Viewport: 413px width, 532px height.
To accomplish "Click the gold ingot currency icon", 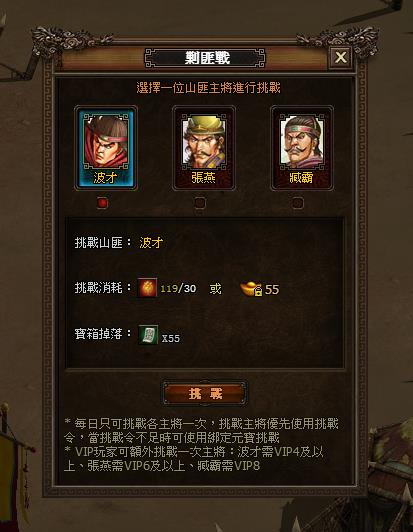I will (x=251, y=289).
